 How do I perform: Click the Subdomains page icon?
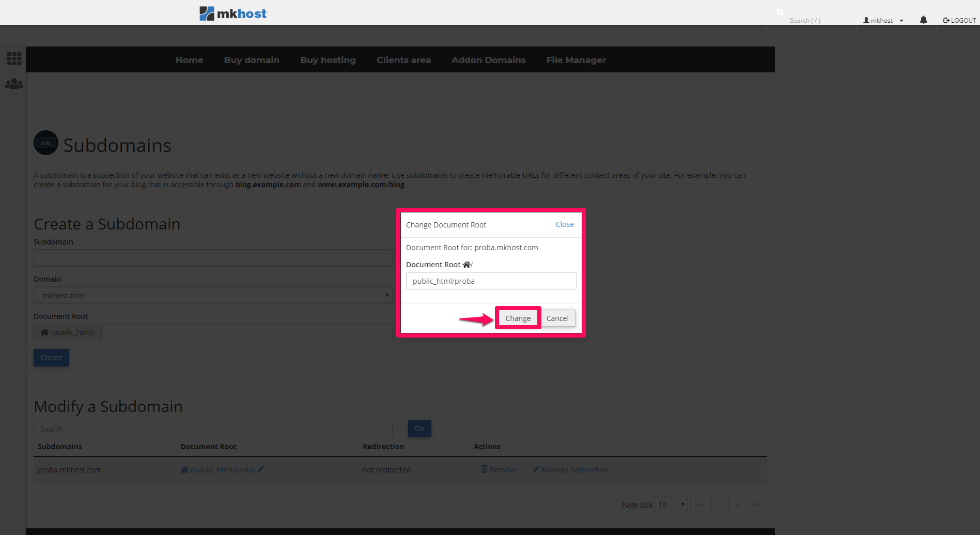[x=46, y=143]
